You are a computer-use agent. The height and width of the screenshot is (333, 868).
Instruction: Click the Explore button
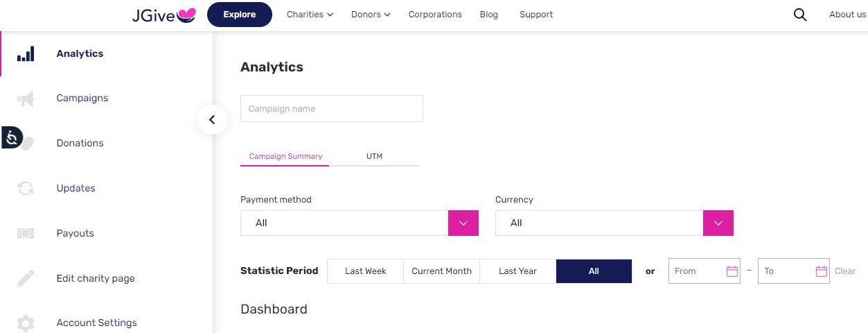click(x=240, y=15)
